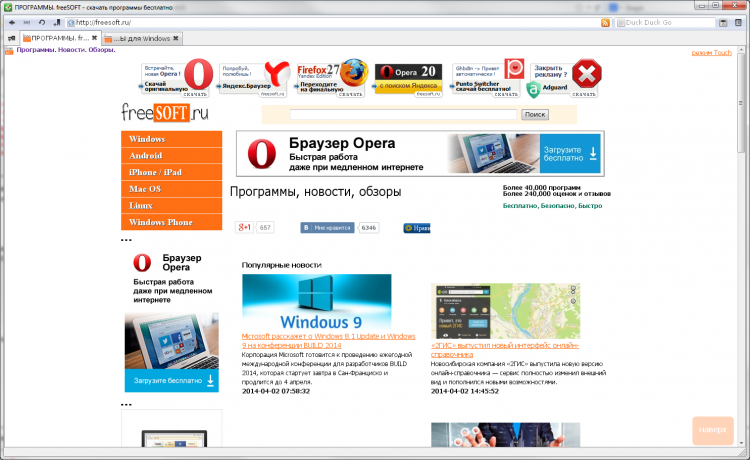This screenshot has height=460, width=750.
Task: Click the site search text field
Action: click(404, 114)
